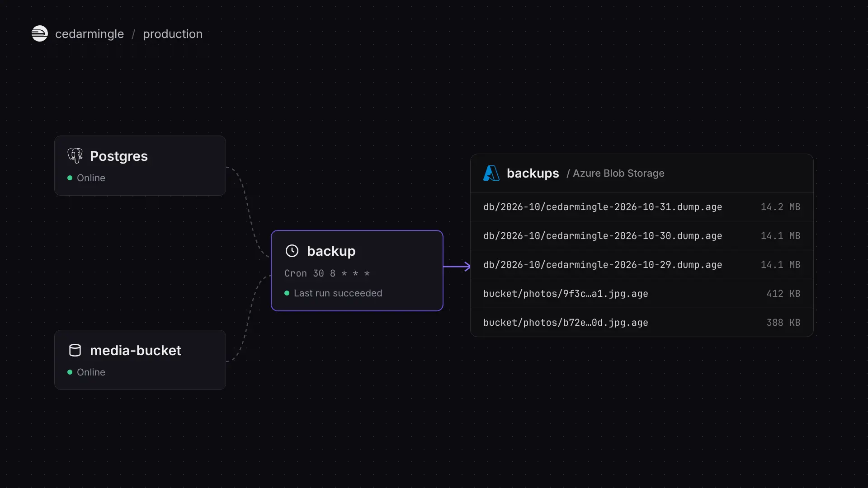The image size is (868, 488).
Task: Click the 412 KB size value
Action: pyautogui.click(x=783, y=294)
